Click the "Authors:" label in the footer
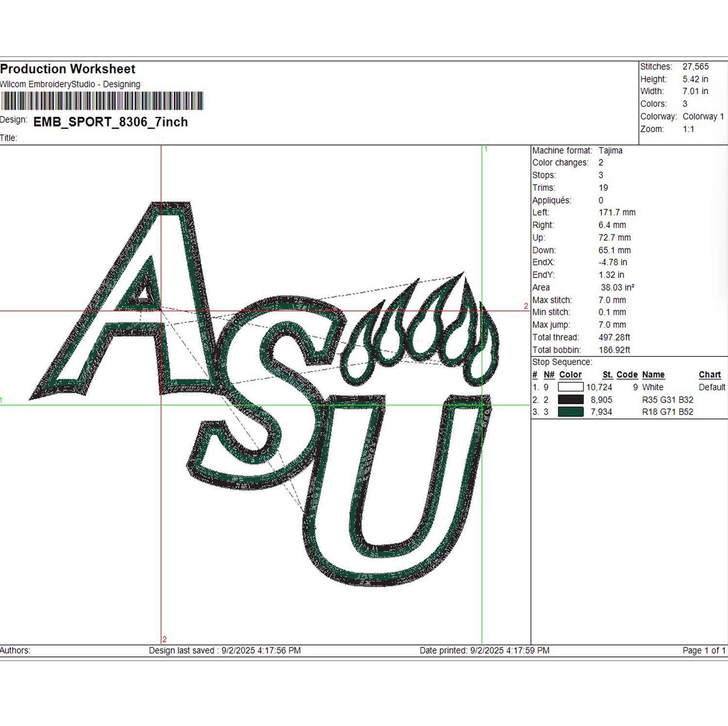Screen dimensions: 728x726 pos(15,651)
